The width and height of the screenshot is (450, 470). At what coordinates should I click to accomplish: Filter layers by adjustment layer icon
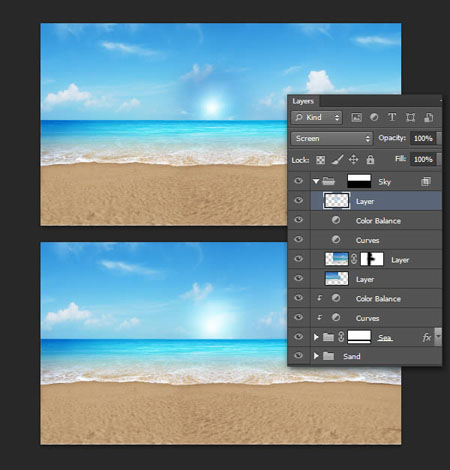coord(374,117)
